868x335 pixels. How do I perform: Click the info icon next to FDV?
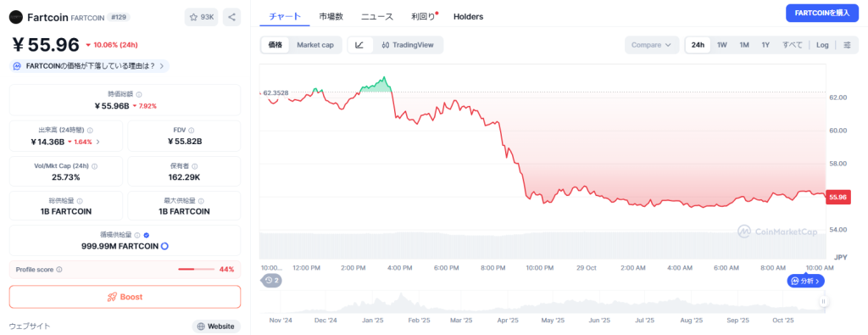(192, 131)
